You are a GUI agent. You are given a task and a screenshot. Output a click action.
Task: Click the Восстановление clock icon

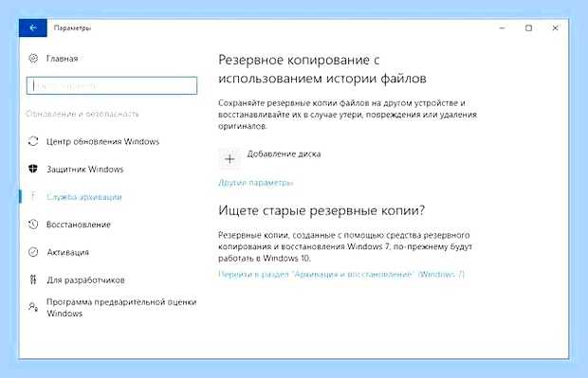33,224
